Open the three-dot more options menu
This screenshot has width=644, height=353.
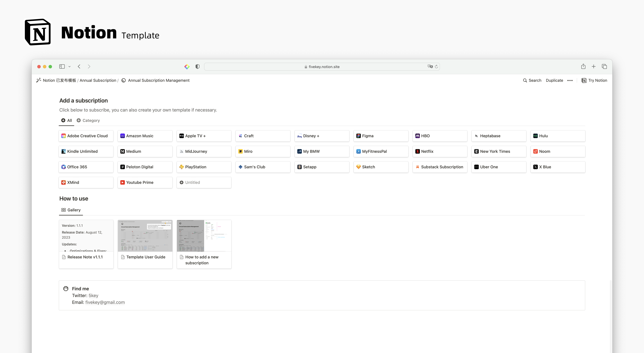(570, 80)
